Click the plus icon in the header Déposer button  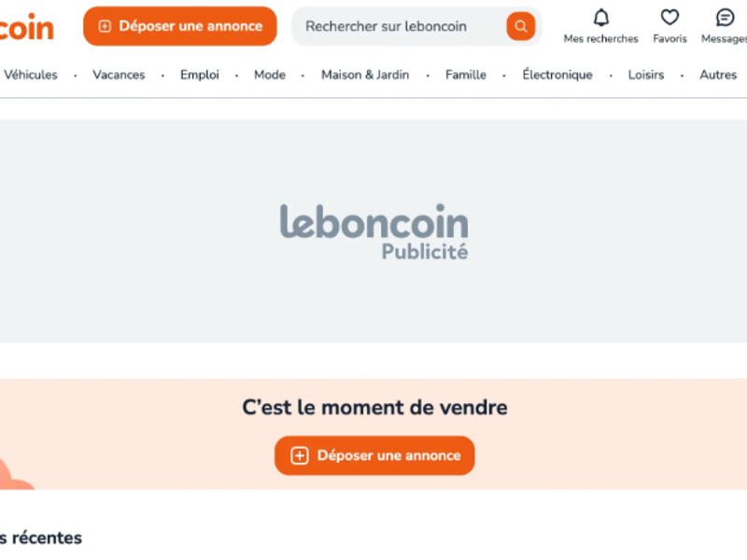(105, 26)
